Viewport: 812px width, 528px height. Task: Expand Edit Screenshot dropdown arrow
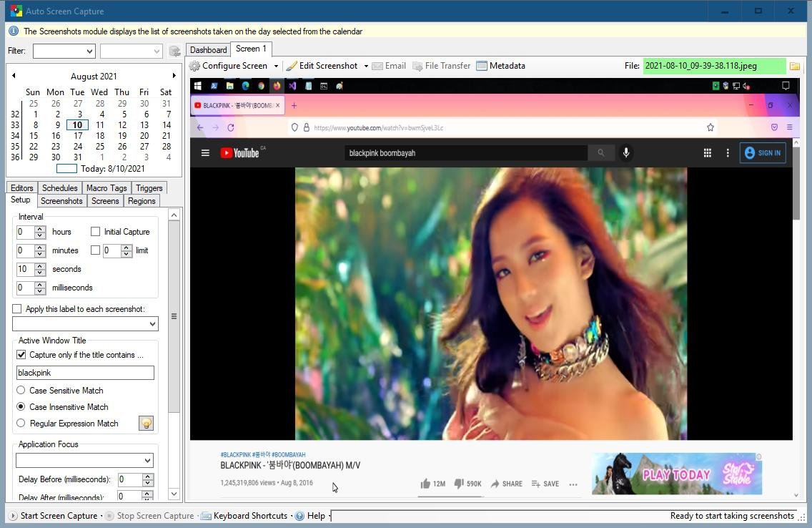[366, 66]
